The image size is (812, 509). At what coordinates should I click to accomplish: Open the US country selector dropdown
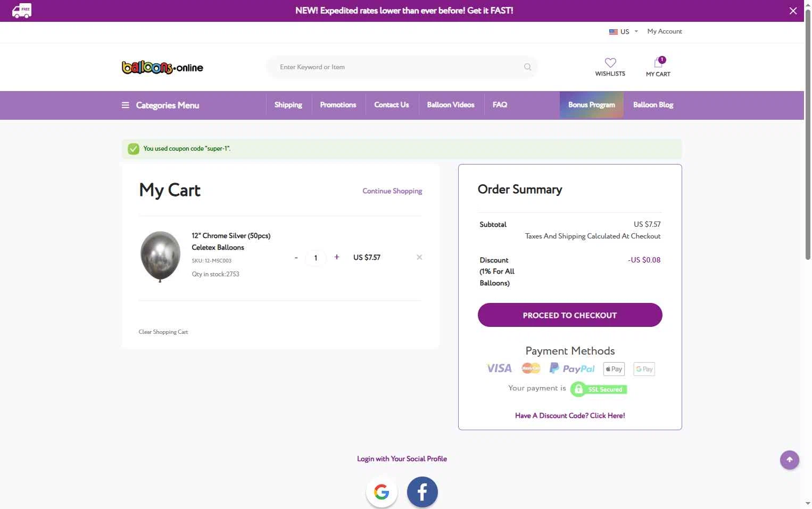tap(623, 31)
